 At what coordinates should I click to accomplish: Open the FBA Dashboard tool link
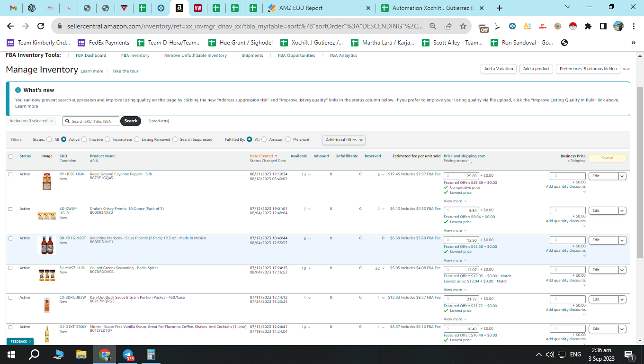[91, 55]
